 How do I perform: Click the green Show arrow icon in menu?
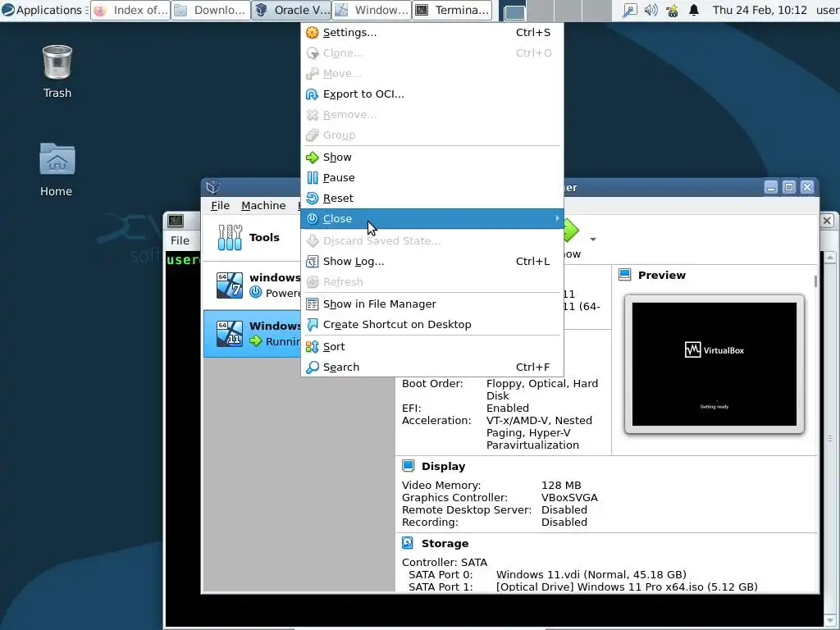tap(313, 157)
